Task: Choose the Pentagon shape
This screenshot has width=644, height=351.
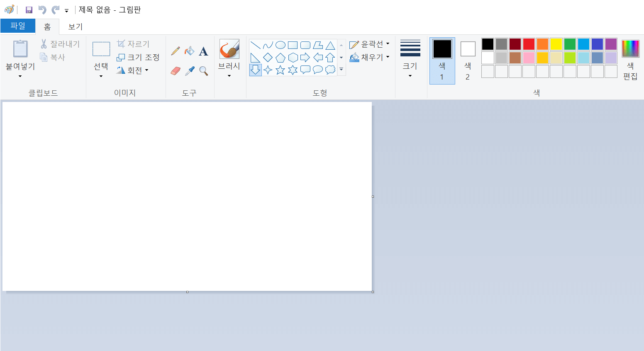Action: (281, 58)
